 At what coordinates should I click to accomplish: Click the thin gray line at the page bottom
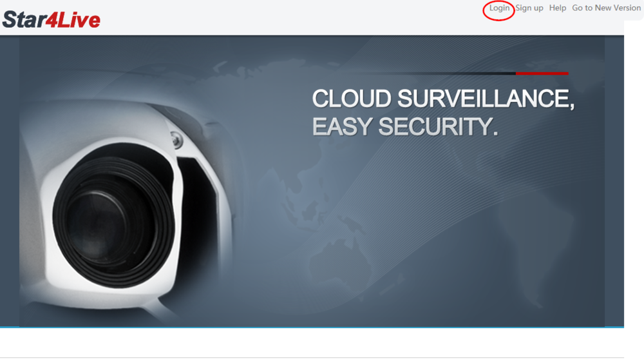coord(312,357)
